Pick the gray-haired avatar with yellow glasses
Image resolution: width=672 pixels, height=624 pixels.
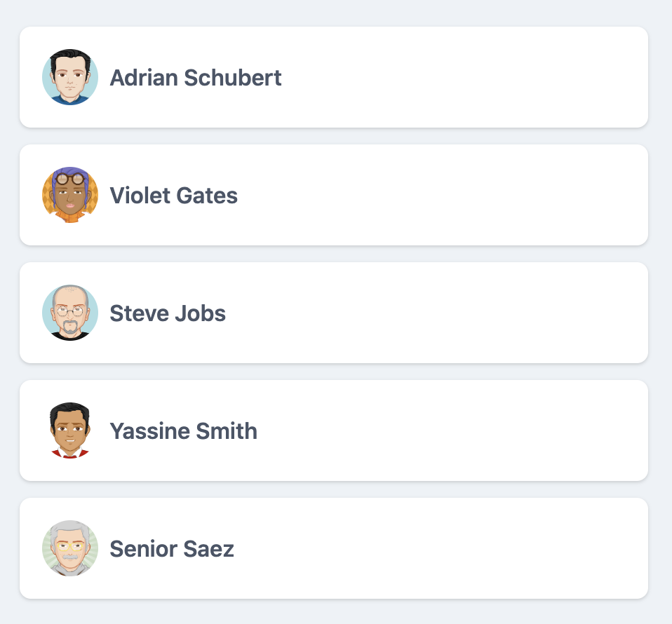point(70,548)
